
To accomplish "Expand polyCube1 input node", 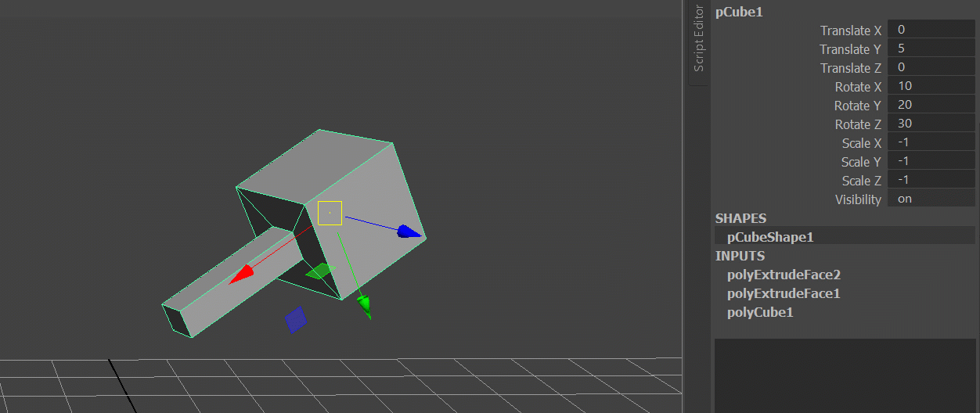I will 760,312.
